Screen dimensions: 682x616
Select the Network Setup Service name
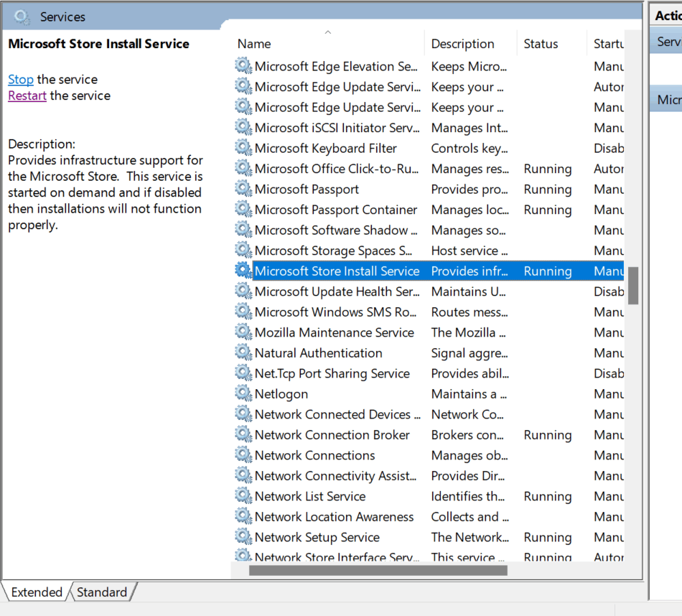(317, 537)
